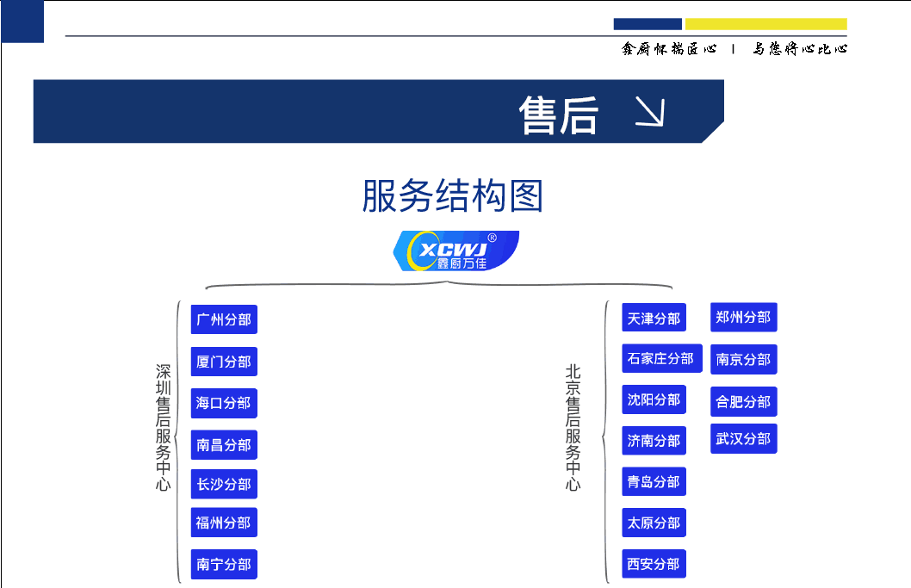The image size is (911, 588).
Task: Click the diagonal arrow beside 售后
Action: (650, 112)
